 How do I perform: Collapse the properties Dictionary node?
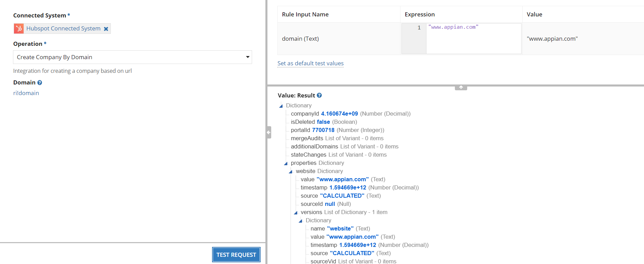coord(286,163)
